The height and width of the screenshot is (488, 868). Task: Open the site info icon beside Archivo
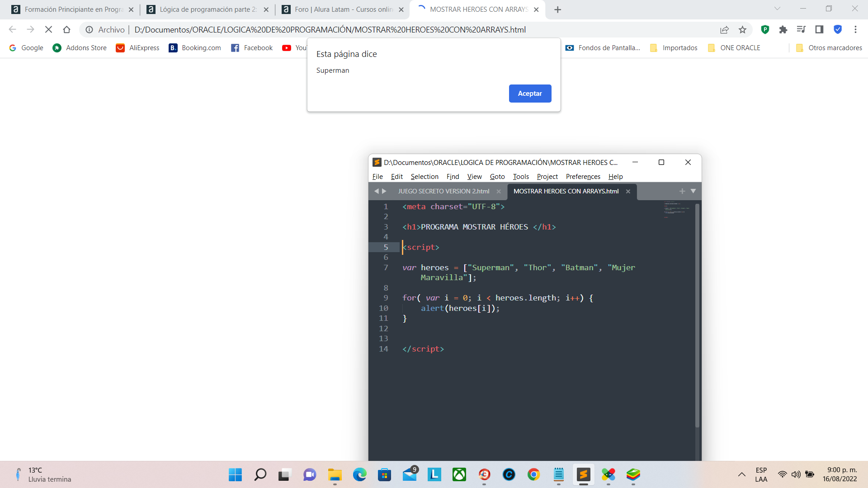(90, 29)
